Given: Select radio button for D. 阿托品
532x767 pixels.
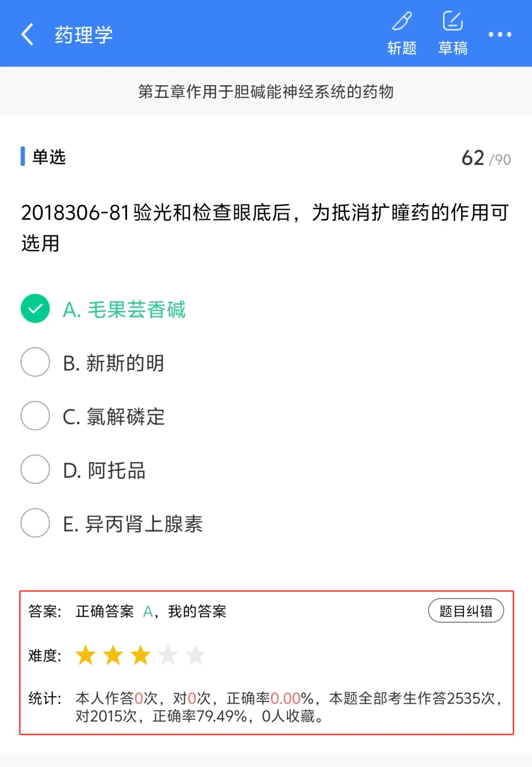Looking at the screenshot, I should (35, 469).
